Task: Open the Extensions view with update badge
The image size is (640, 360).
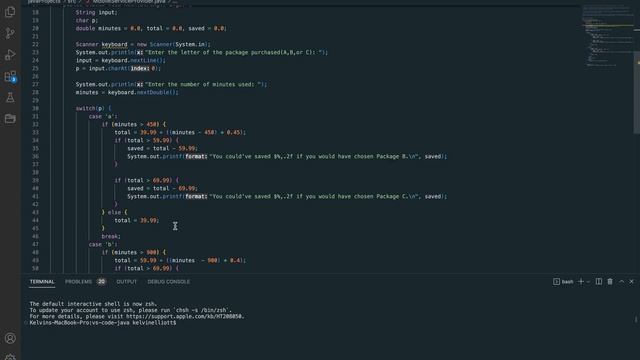Action: pyautogui.click(x=10, y=76)
